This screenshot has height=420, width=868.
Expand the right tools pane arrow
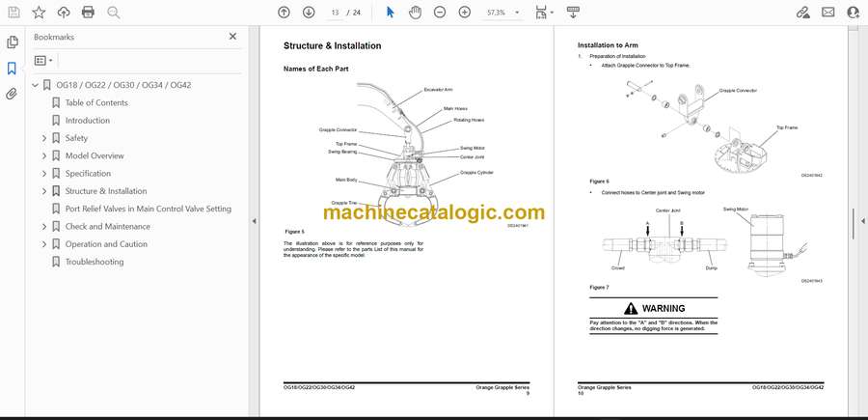click(862, 221)
